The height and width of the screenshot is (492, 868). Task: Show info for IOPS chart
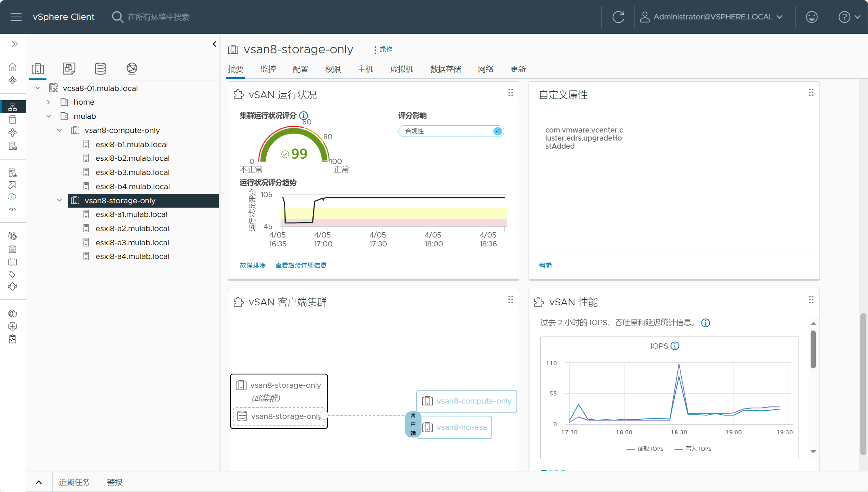click(675, 346)
